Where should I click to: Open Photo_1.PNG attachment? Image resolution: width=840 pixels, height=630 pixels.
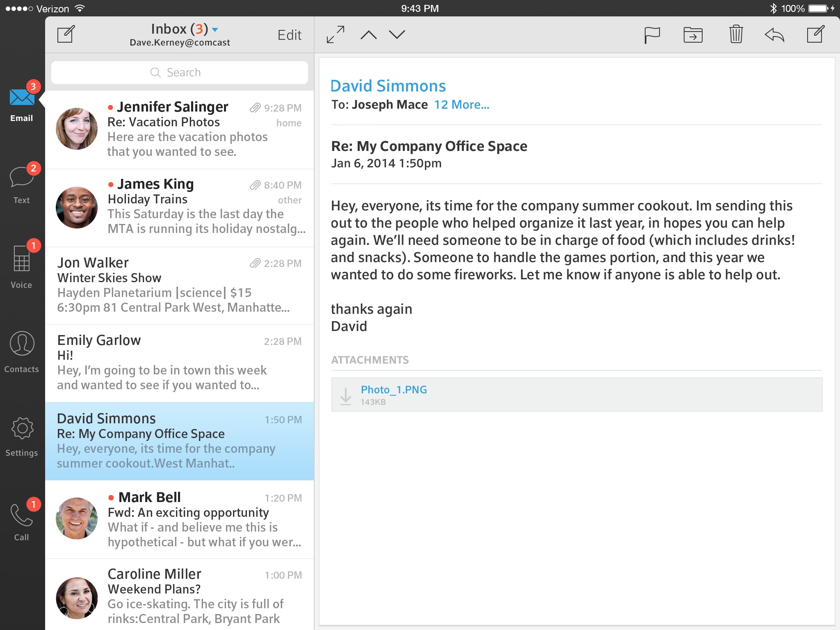(394, 390)
